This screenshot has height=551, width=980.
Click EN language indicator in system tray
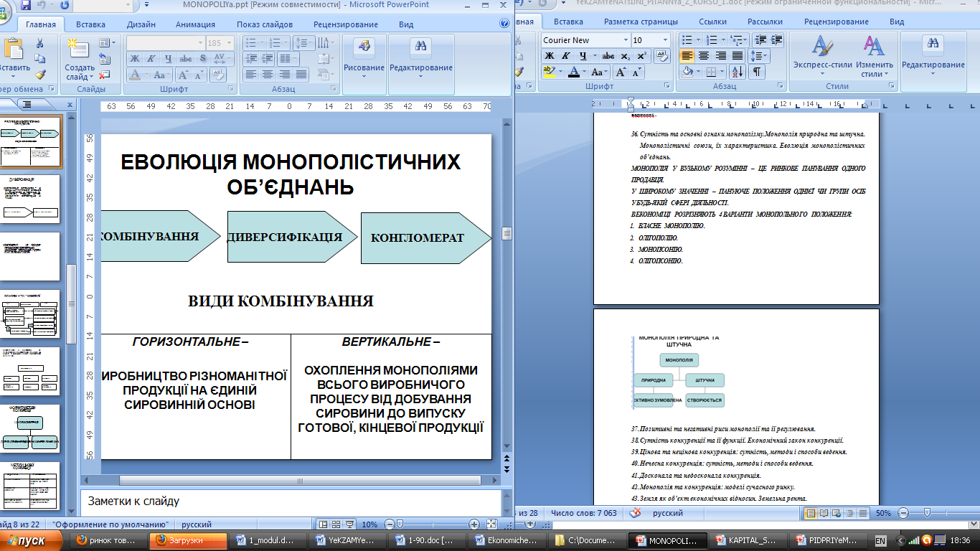click(x=880, y=540)
